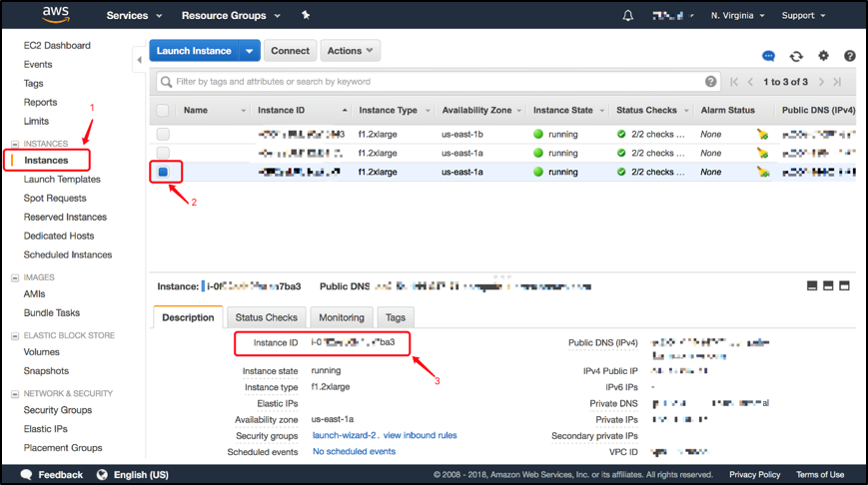Click the AWS logo home icon
This screenshot has width=868, height=485.
coord(56,15)
